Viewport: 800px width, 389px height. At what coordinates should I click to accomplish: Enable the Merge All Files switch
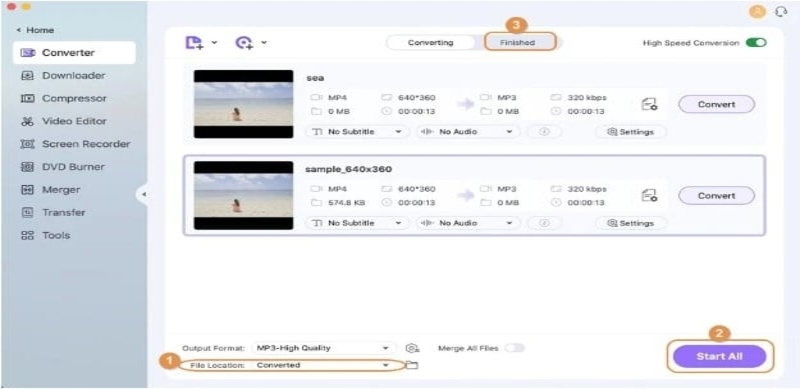pos(514,348)
